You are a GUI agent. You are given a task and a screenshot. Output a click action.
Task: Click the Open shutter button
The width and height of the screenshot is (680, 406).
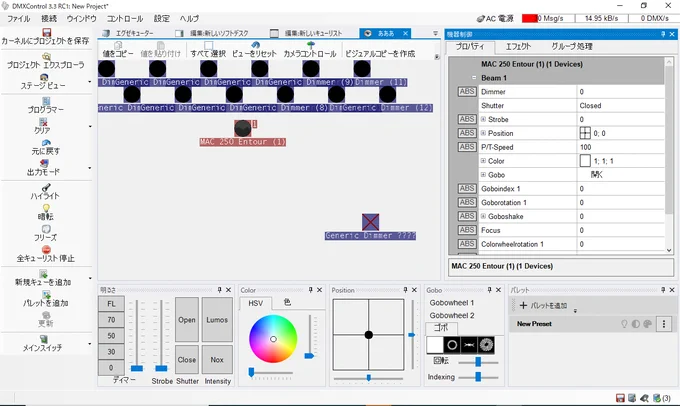187,320
